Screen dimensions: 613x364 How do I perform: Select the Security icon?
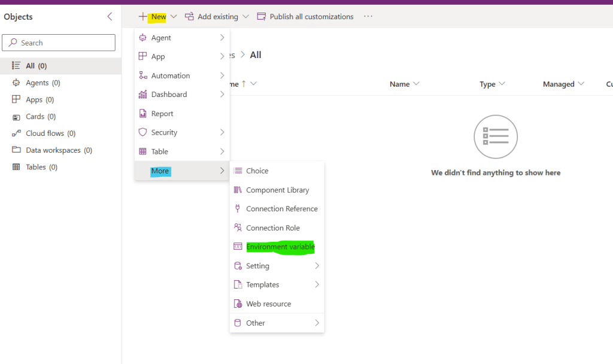pos(144,132)
